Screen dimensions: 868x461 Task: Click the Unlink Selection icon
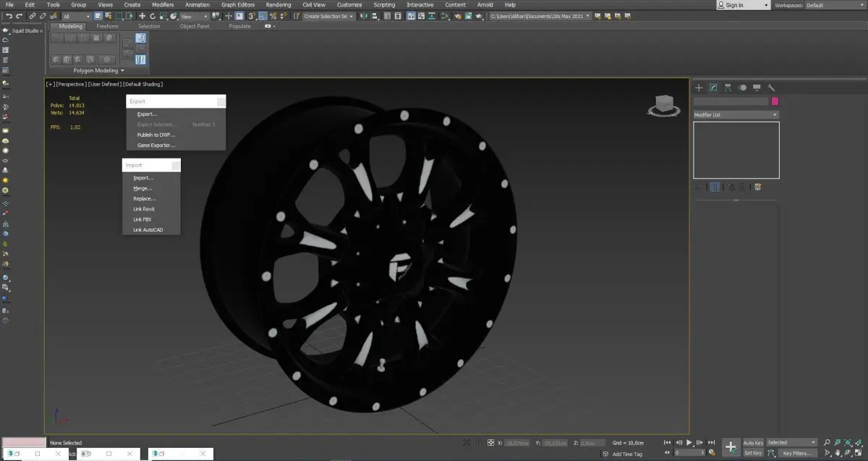[43, 16]
